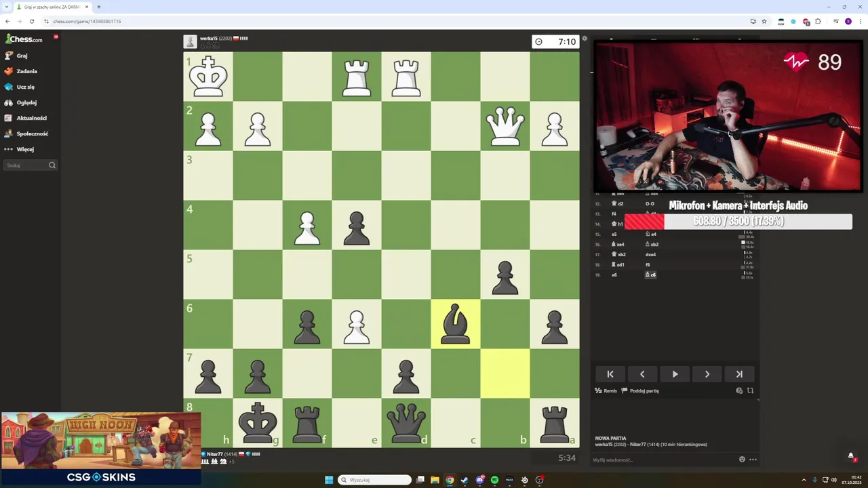868x488 pixels.
Task: Open werka15's avatar at top of board
Action: [190, 41]
